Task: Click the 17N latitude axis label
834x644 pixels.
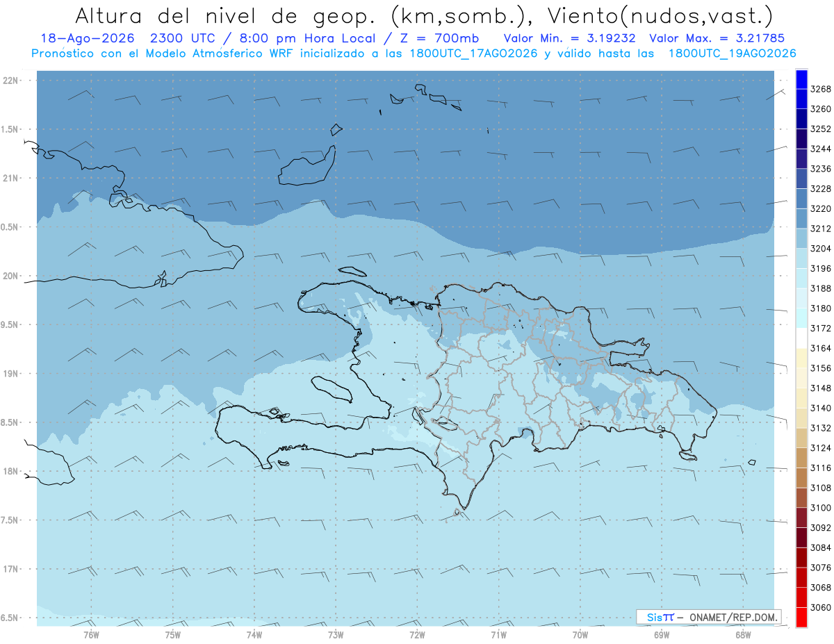Action: pos(12,570)
